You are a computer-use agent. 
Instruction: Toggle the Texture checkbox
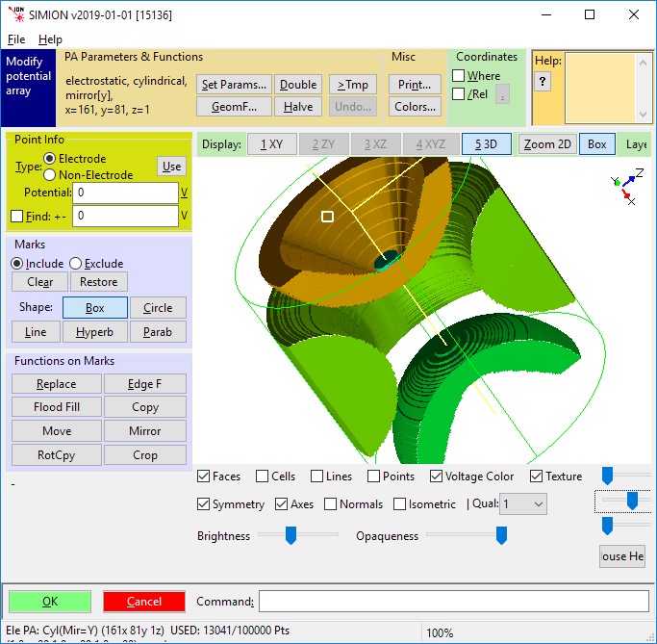coord(537,477)
